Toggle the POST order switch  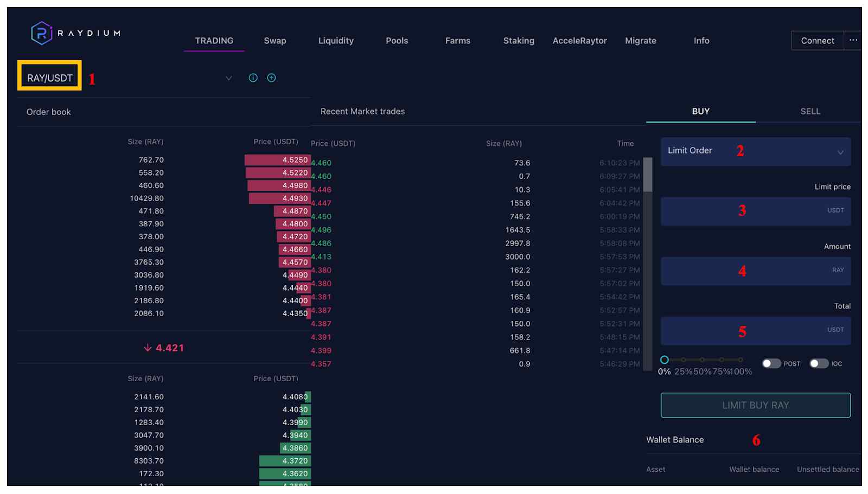click(x=771, y=363)
